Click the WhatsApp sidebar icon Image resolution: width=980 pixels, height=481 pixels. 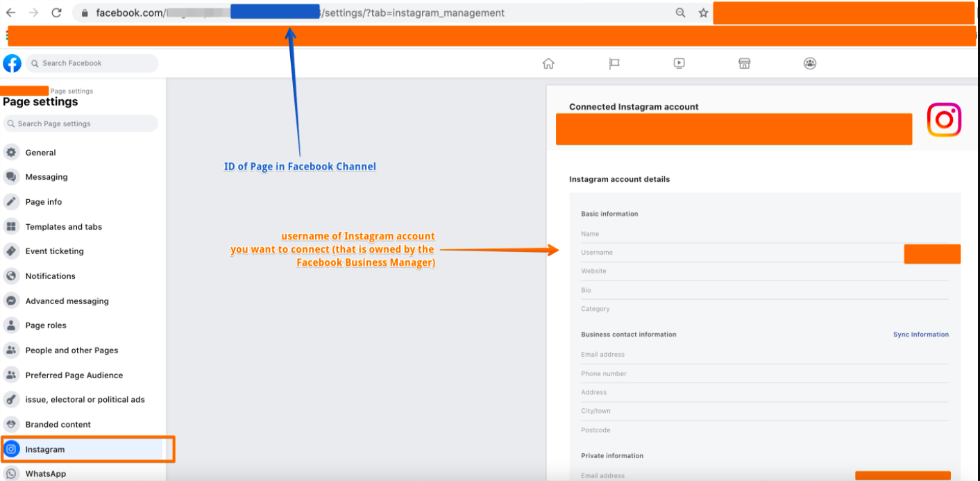(11, 474)
